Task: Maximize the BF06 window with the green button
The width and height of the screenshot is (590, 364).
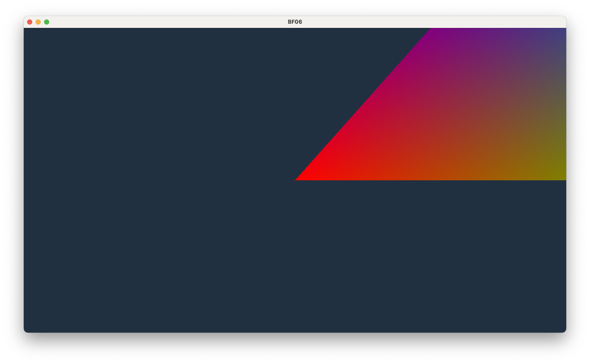Action: tap(47, 22)
